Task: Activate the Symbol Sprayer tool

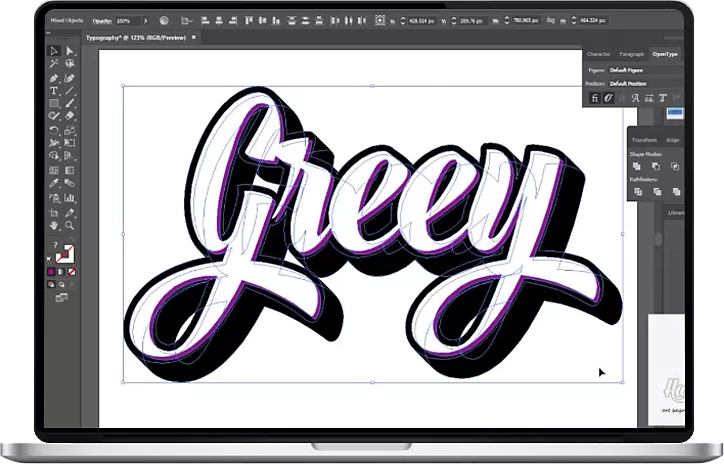Action: (54, 198)
